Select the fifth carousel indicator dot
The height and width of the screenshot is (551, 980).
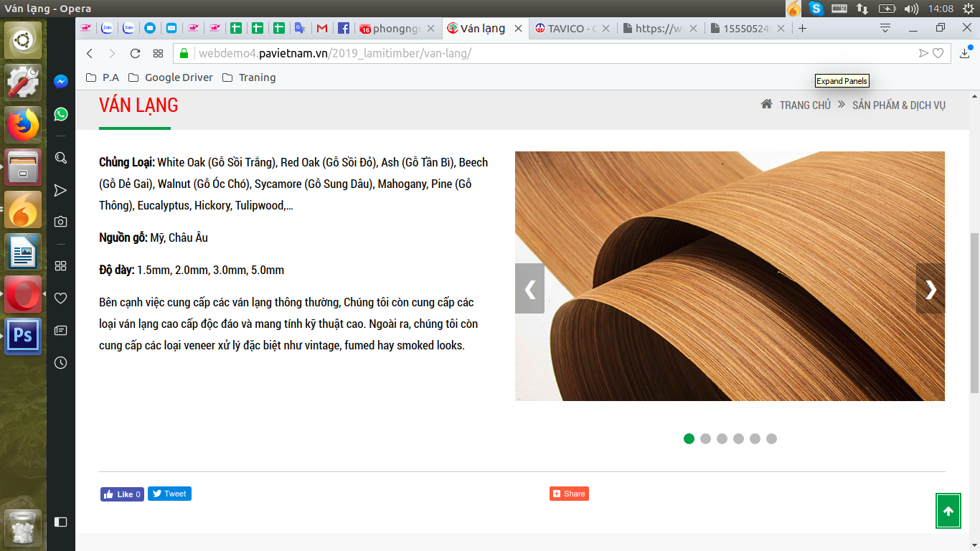pyautogui.click(x=755, y=438)
